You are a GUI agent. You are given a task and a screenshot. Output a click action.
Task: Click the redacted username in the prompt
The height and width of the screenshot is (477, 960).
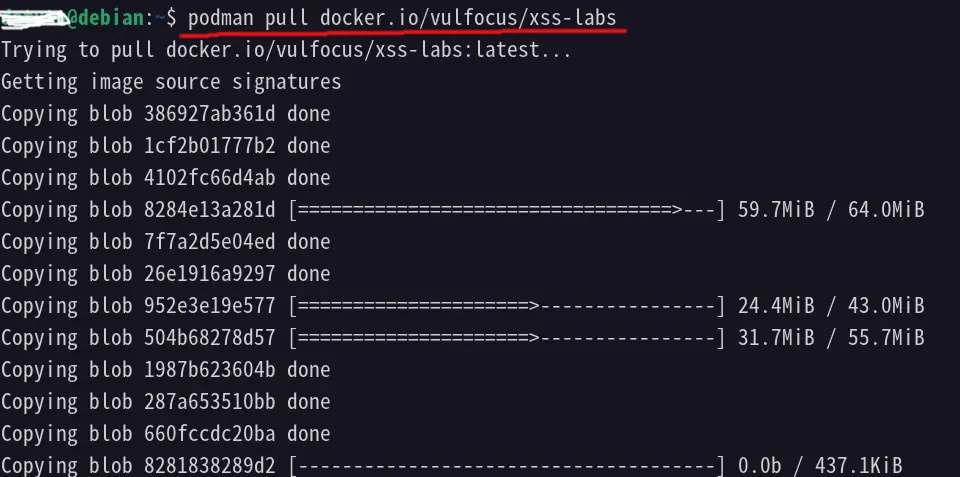coord(34,20)
